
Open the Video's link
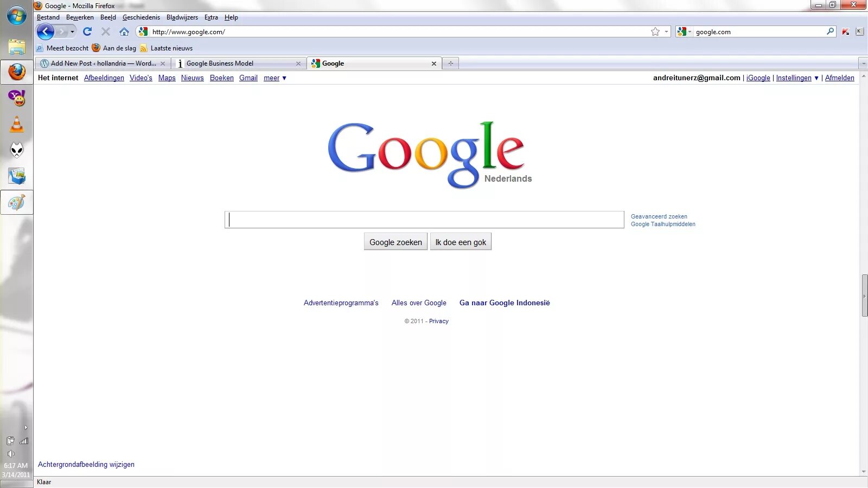pyautogui.click(x=141, y=78)
